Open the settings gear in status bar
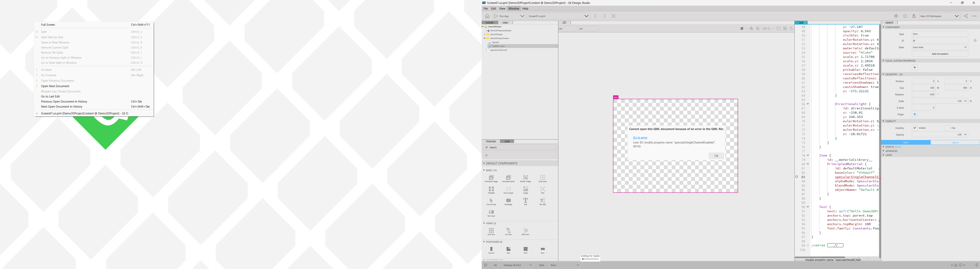The height and width of the screenshot is (269, 980). [486, 265]
